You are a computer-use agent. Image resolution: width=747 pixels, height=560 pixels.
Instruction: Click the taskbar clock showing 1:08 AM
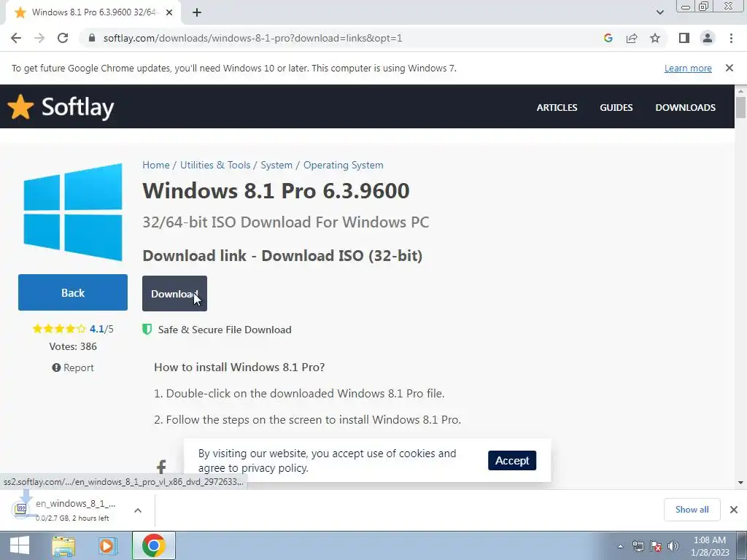[710, 546]
